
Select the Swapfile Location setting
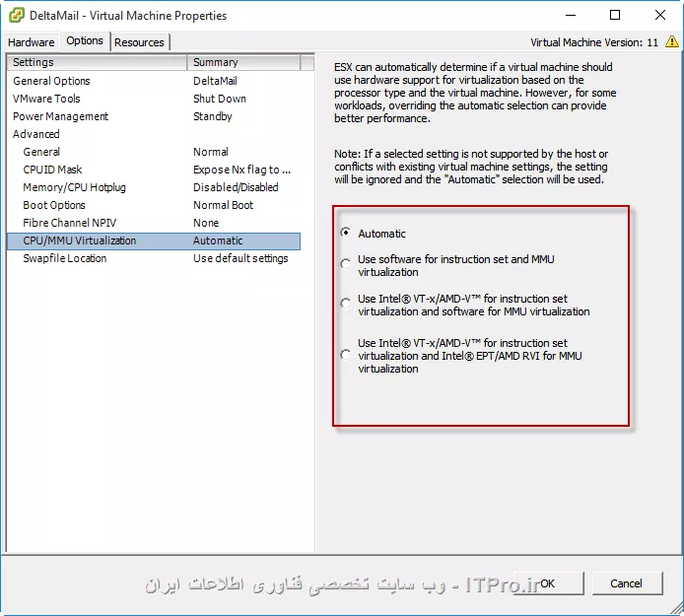coord(154,258)
